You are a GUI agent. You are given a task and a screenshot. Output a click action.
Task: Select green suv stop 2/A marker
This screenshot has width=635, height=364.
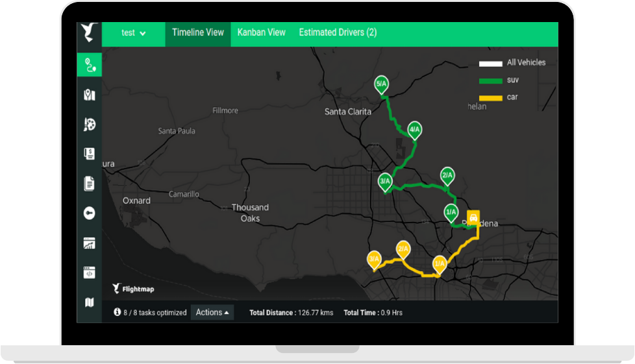point(447,176)
